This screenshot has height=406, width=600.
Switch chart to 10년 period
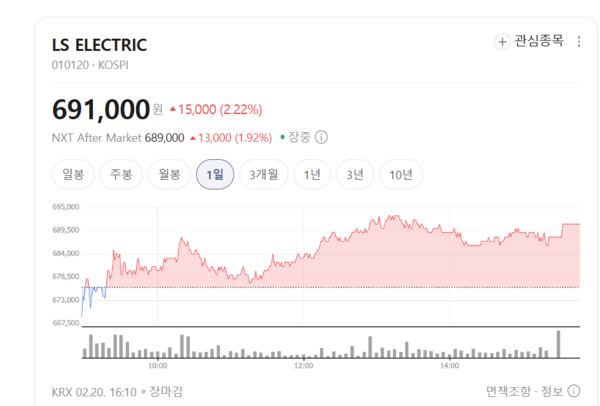pos(401,175)
